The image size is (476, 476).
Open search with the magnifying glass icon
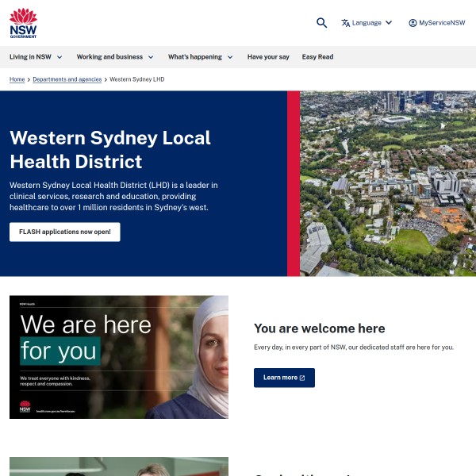tap(321, 23)
